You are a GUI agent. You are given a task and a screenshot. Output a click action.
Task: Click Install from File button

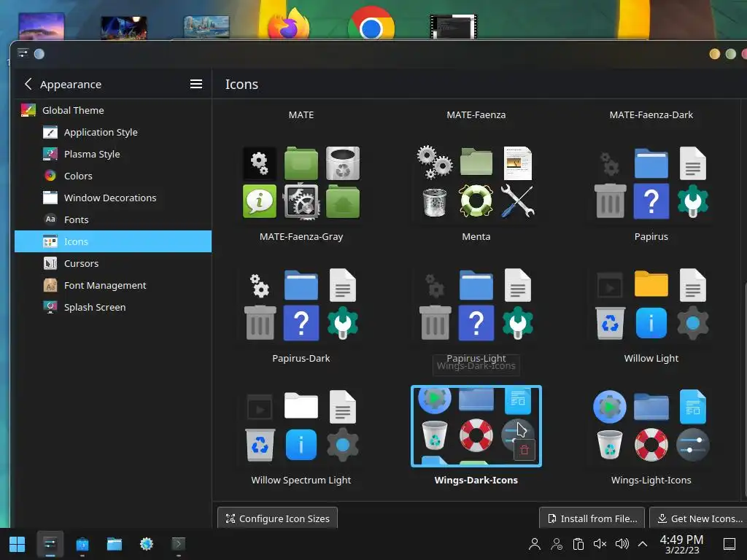pos(592,518)
